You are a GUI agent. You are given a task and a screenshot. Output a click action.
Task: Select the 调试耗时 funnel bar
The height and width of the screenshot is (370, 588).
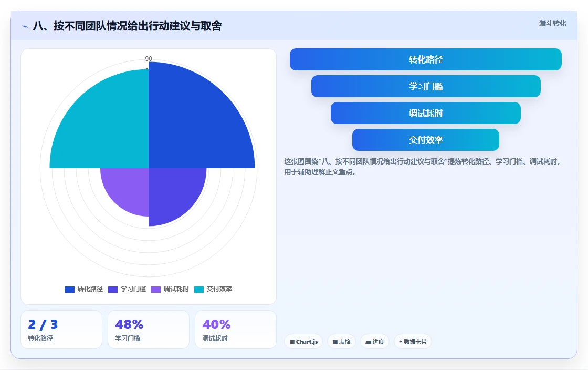coord(426,113)
